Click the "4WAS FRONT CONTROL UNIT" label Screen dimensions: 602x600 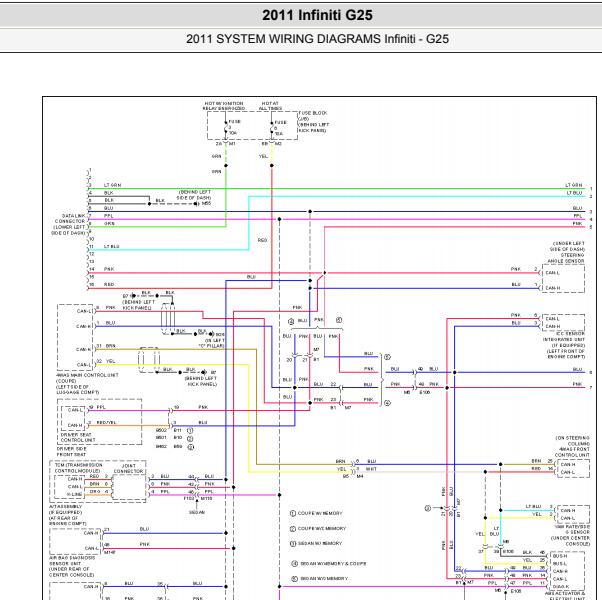click(x=572, y=452)
